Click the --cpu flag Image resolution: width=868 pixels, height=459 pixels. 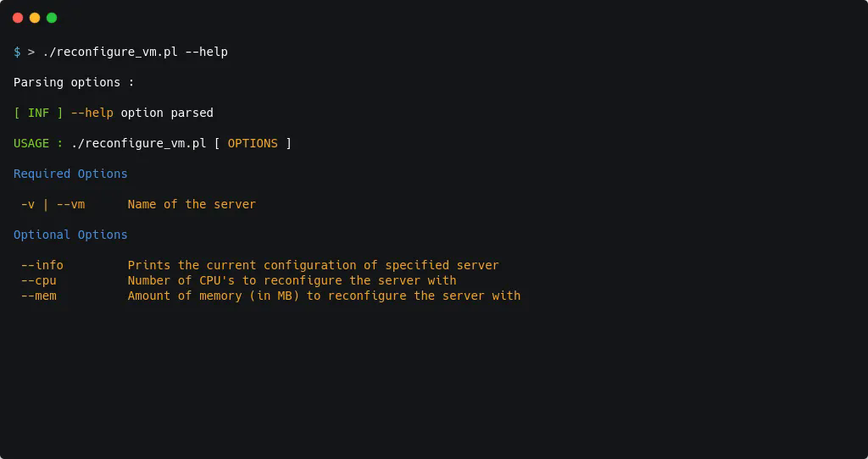[x=39, y=280]
